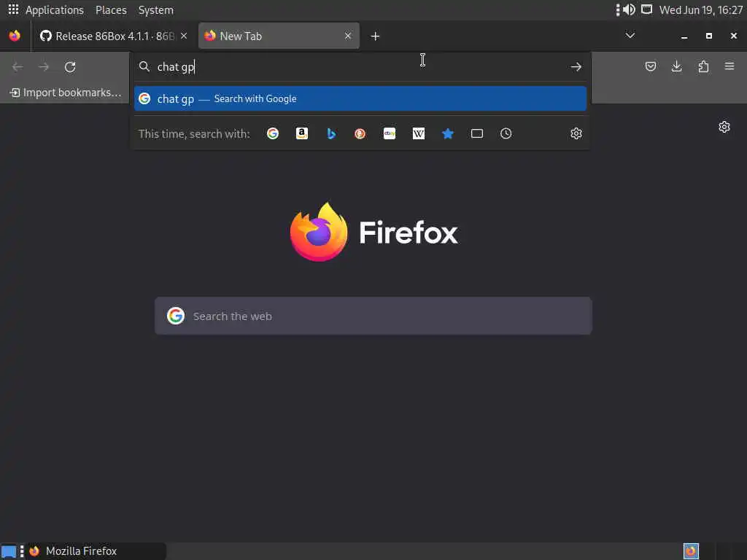Open the Extensions puzzle icon

tap(703, 66)
